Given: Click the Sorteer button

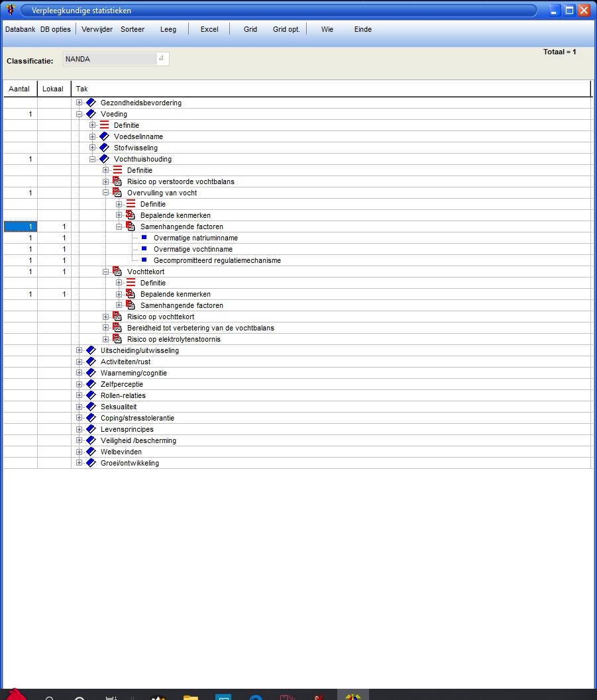Looking at the screenshot, I should [x=133, y=29].
